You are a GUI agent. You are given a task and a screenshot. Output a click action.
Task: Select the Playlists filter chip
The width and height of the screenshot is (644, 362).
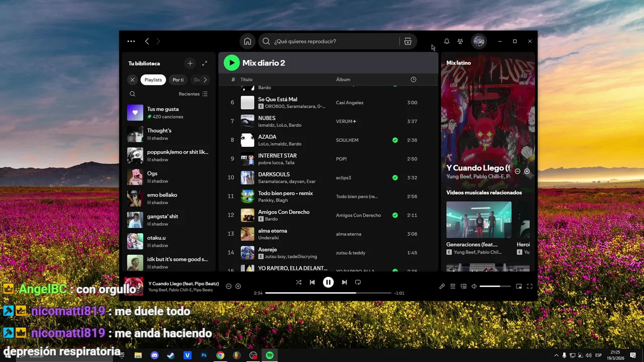point(153,79)
